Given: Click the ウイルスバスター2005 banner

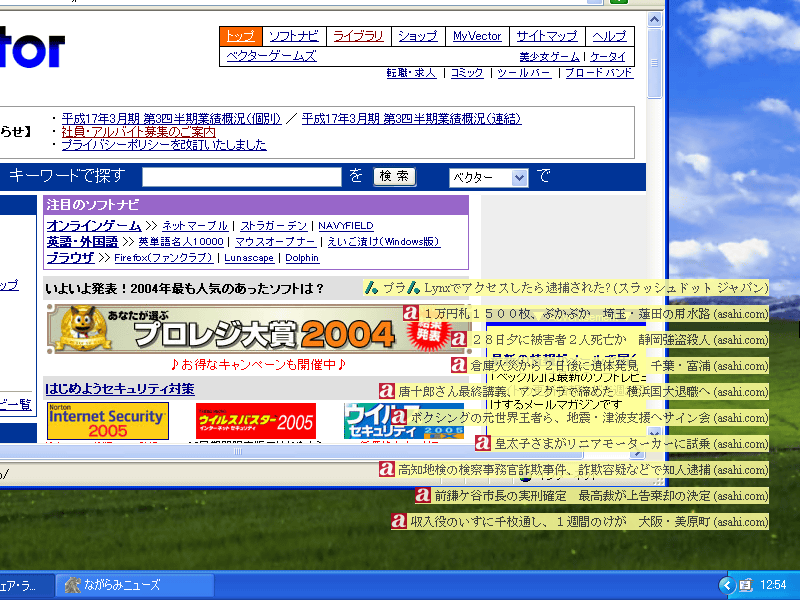Looking at the screenshot, I should (256, 421).
